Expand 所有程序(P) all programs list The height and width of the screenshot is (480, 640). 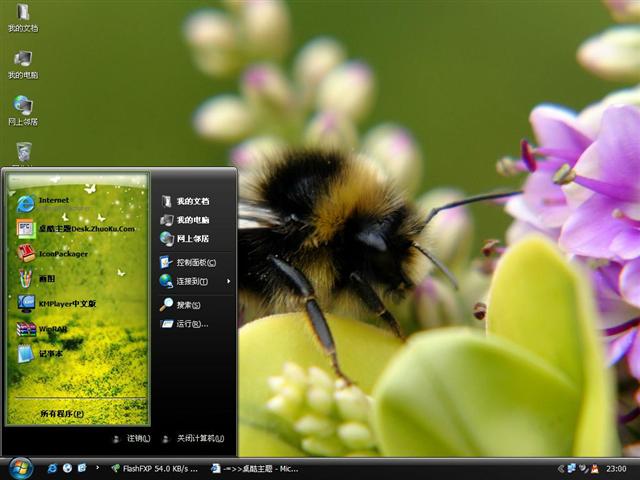pyautogui.click(x=62, y=413)
